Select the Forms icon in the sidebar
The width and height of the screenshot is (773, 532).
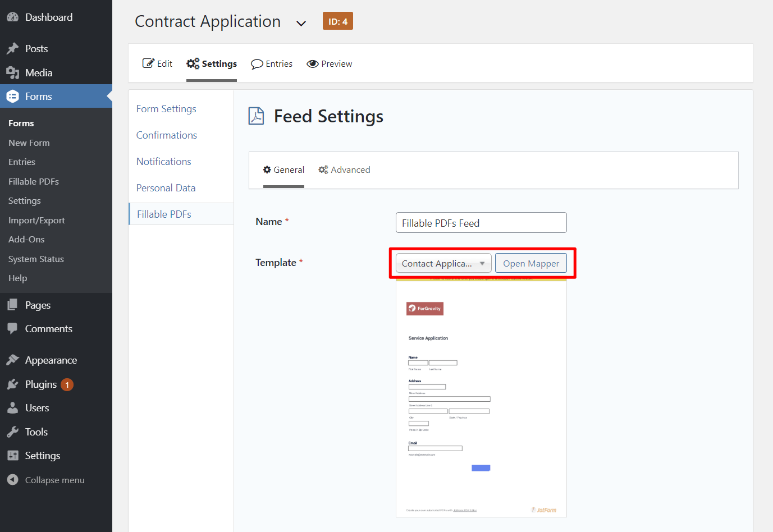[12, 96]
